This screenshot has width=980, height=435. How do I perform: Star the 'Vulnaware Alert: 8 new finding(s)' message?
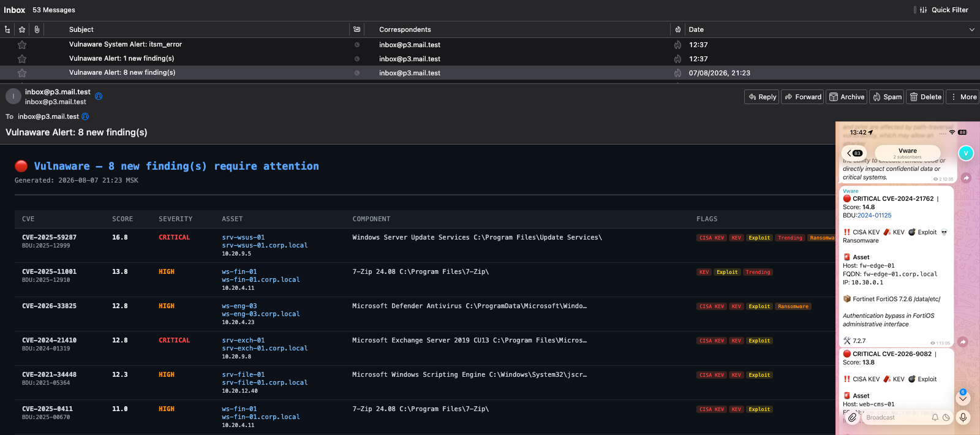click(x=22, y=73)
